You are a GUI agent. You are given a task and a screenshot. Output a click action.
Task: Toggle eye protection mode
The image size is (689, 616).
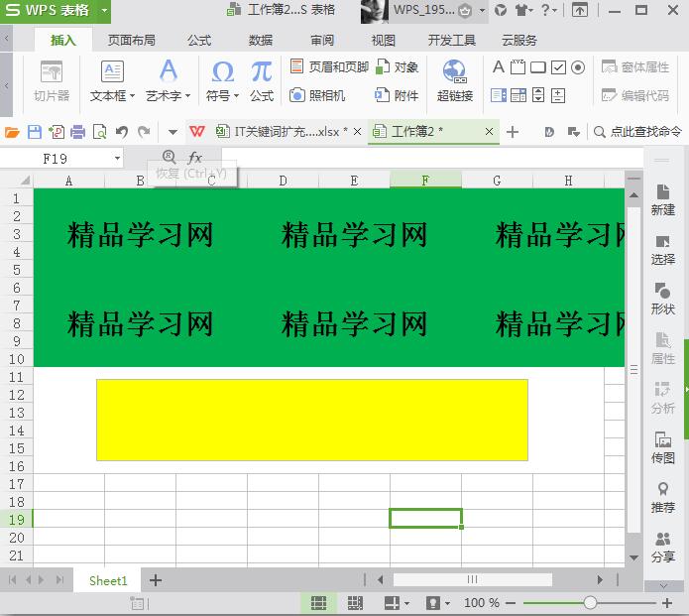pos(433,603)
